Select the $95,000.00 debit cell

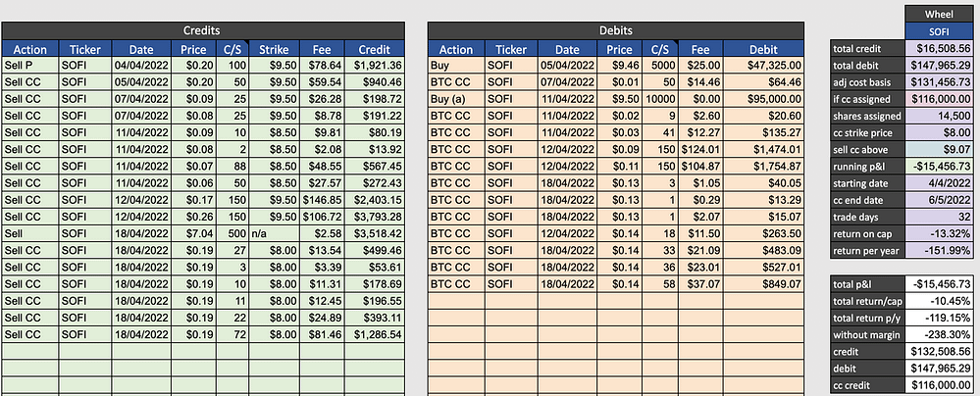(763, 98)
